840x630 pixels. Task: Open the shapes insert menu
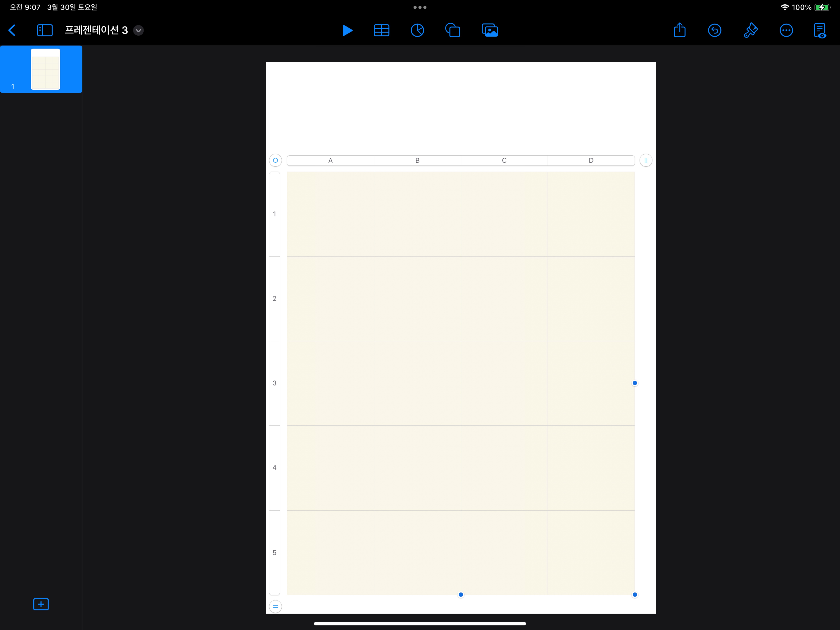(452, 30)
